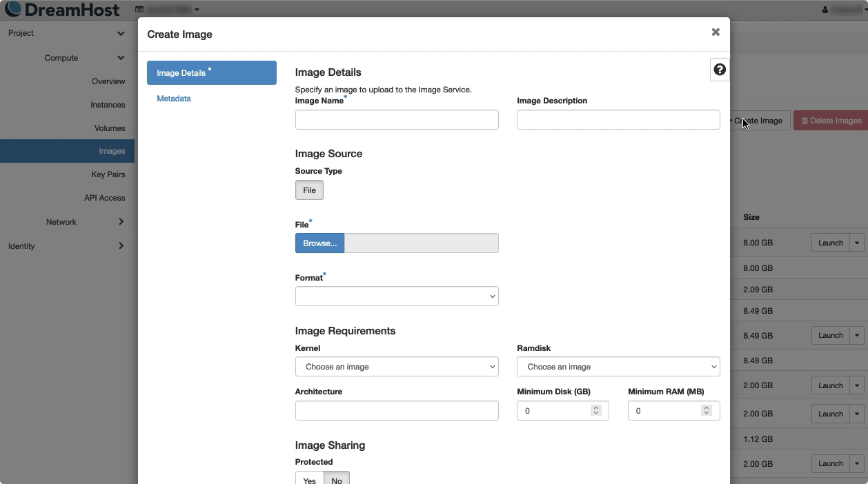The height and width of the screenshot is (484, 868).
Task: Close the Create Image dialog
Action: (x=716, y=32)
